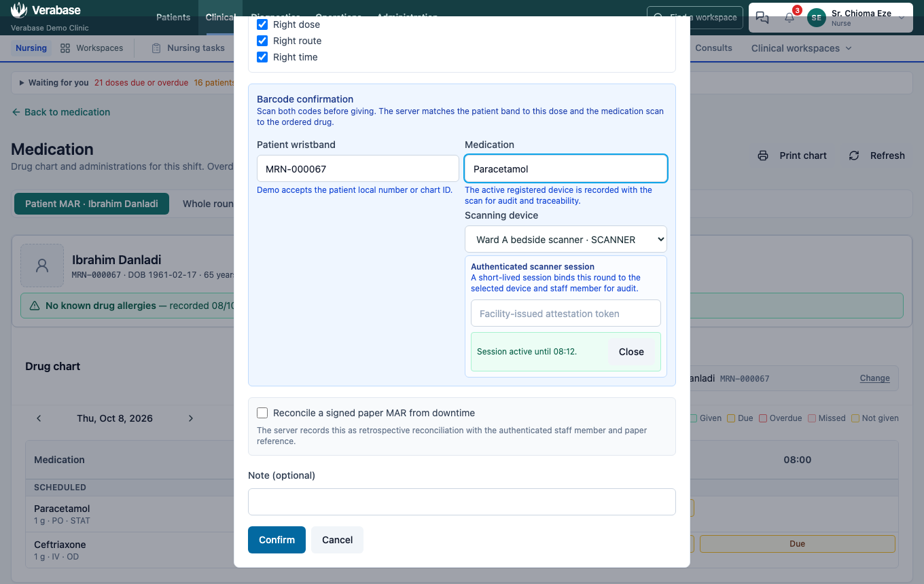Click the Ceftriaxone Due cell
The width and height of the screenshot is (924, 584).
(797, 544)
